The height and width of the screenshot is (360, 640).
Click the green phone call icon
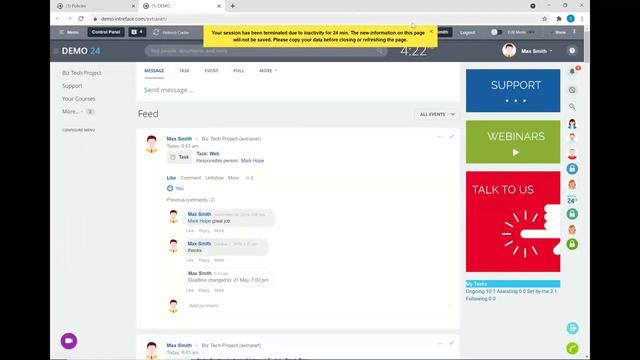pyautogui.click(x=572, y=348)
